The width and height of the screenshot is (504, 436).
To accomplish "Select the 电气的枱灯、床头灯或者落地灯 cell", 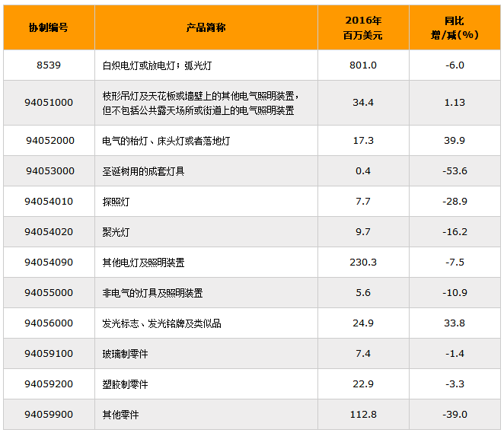I will pyautogui.click(x=166, y=141).
